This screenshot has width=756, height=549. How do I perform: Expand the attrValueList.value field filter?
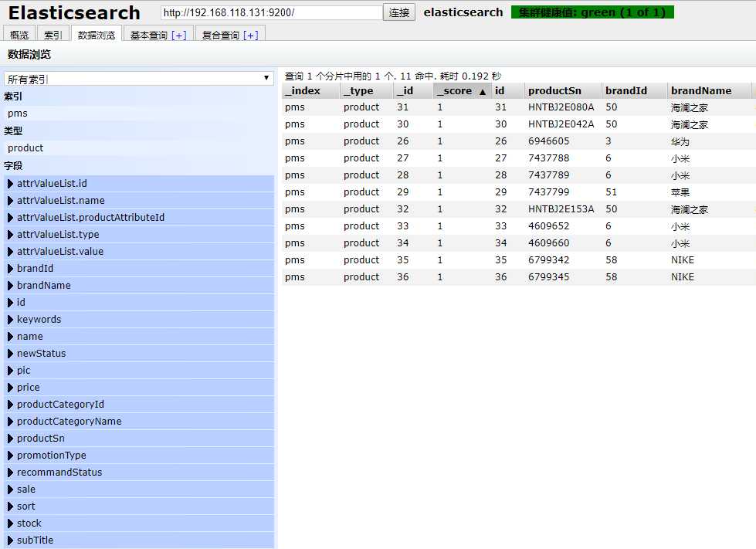(139, 251)
